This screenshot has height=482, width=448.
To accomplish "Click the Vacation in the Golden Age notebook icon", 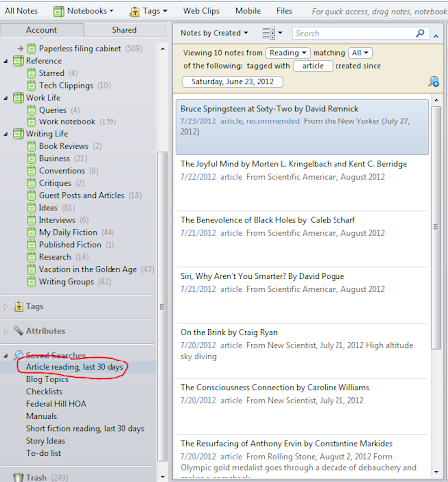I will [x=31, y=270].
